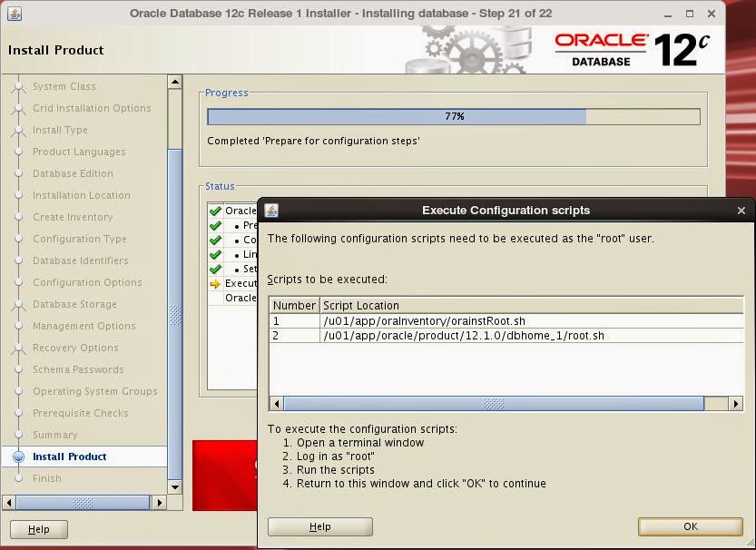Select Install Type step
756x550 pixels.
point(60,130)
